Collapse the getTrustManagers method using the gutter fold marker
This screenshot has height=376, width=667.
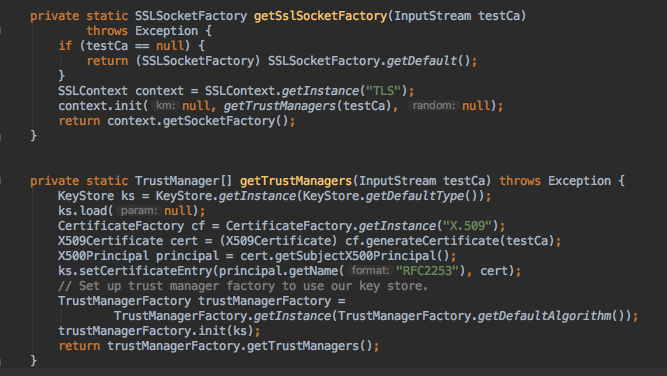point(1,181)
